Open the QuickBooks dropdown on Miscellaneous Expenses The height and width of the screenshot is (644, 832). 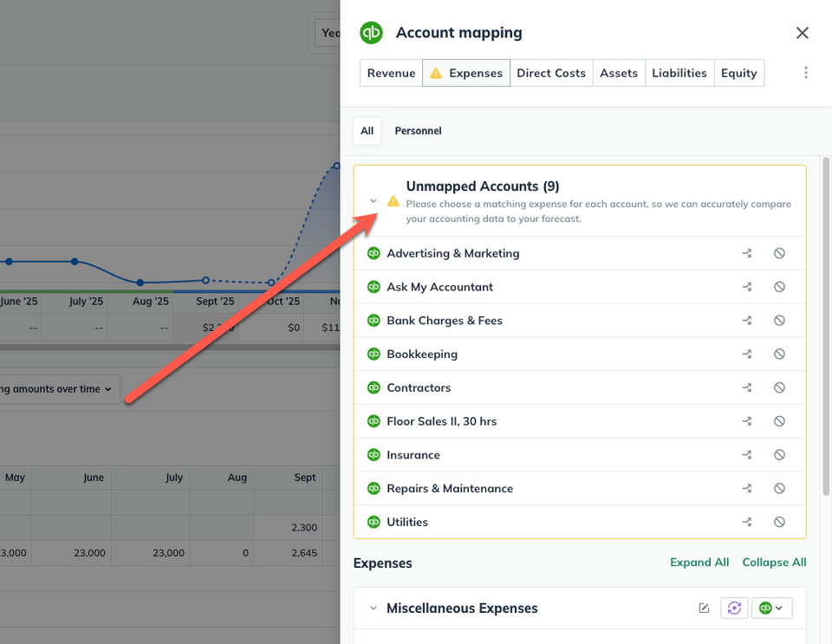point(771,608)
